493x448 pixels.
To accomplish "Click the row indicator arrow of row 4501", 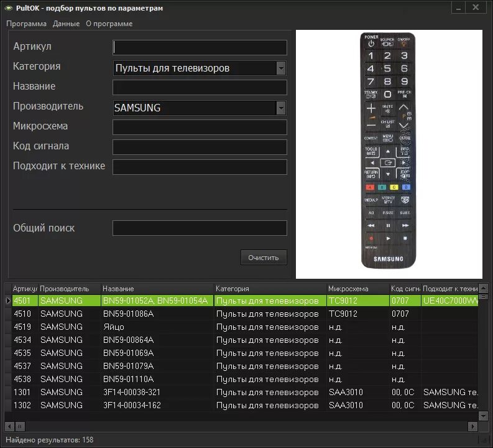I will (8, 301).
